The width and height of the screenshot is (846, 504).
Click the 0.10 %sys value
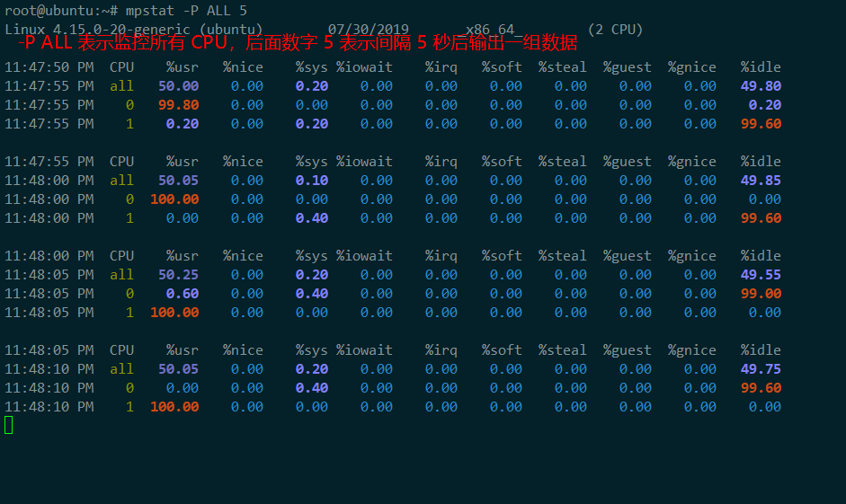pyautogui.click(x=312, y=181)
